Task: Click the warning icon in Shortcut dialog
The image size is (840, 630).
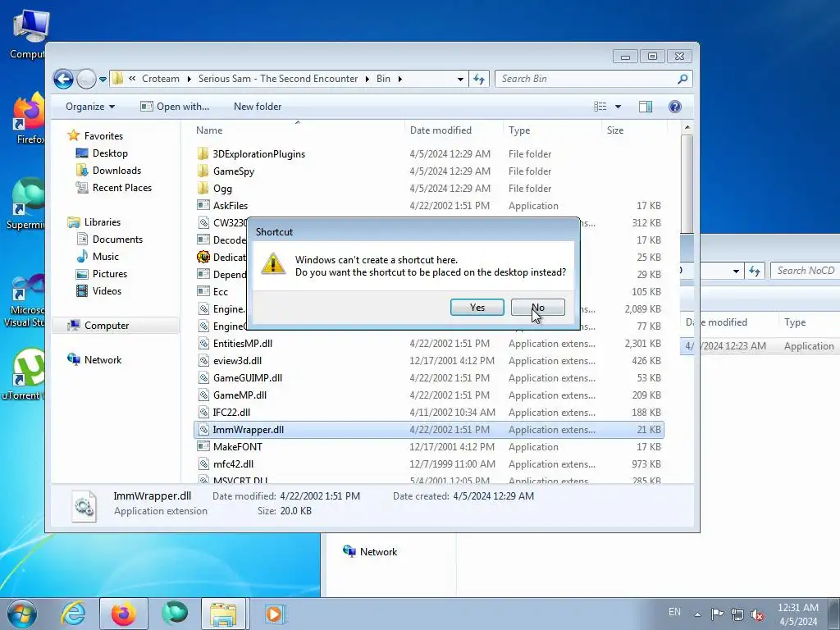Action: 272,264
